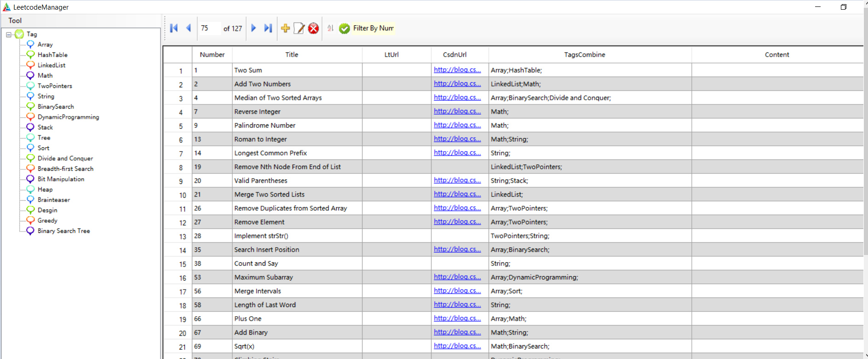Click Content column header
Screen dimensions: 868x359
coord(777,55)
